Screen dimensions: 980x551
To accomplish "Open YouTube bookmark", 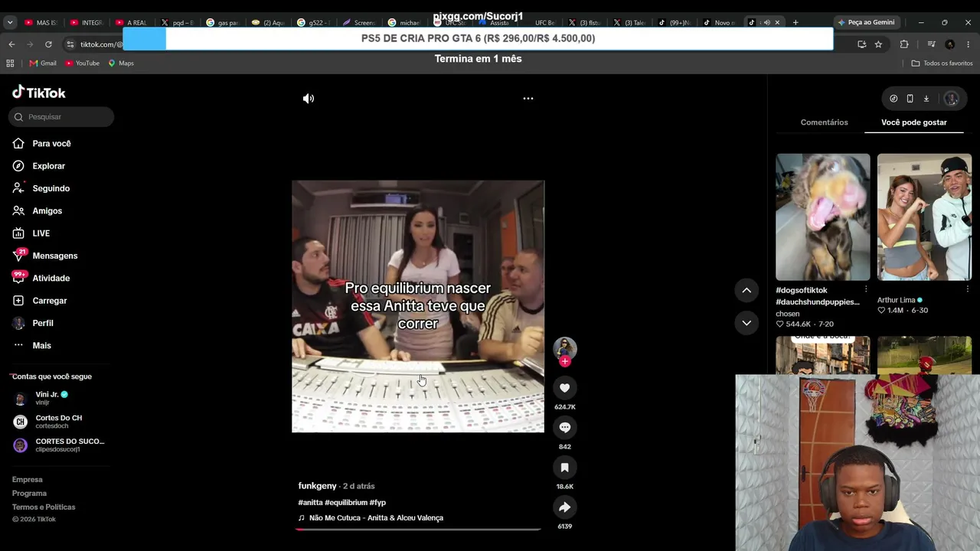I will (x=83, y=64).
